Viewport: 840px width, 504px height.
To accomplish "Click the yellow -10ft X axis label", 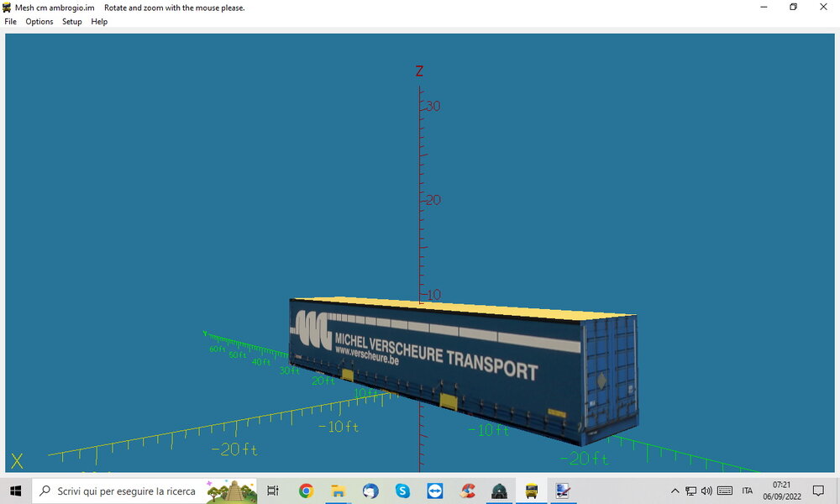I will click(x=339, y=427).
